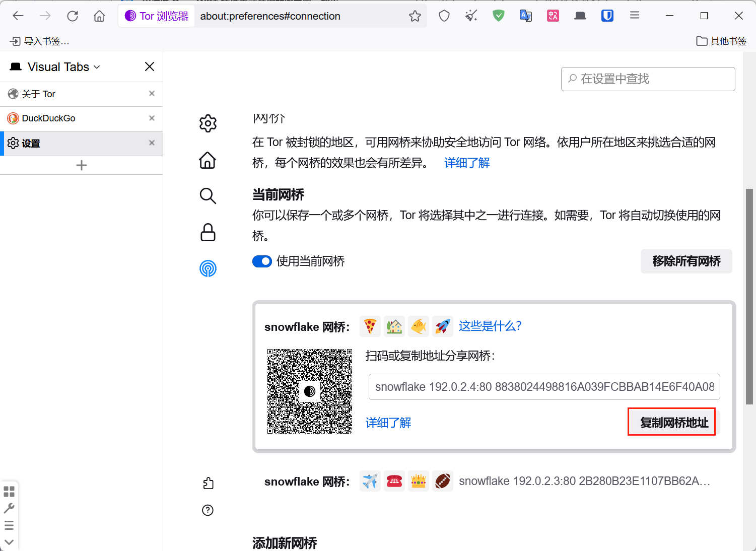Open Home settings category
Screen dimensions: 756x551
point(208,160)
